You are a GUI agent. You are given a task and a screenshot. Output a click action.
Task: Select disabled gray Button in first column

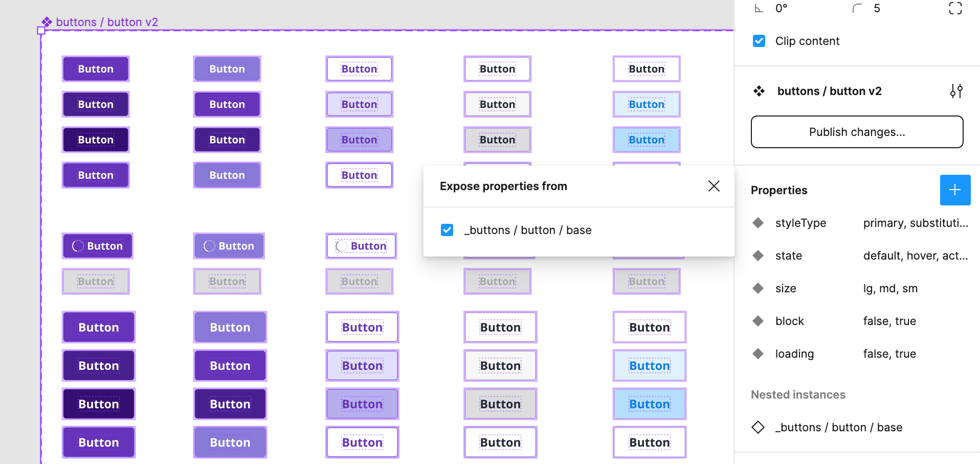[96, 282]
